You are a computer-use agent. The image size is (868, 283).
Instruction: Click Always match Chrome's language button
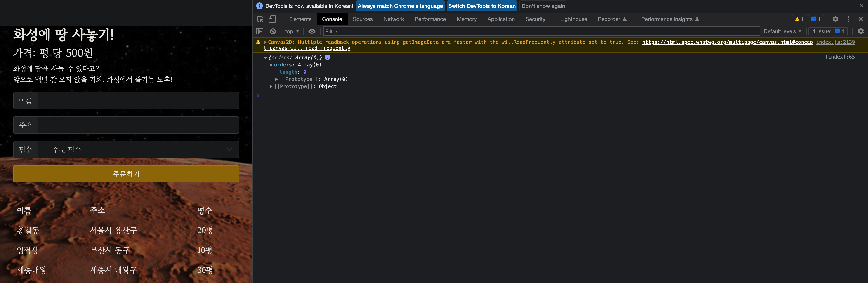click(x=400, y=6)
